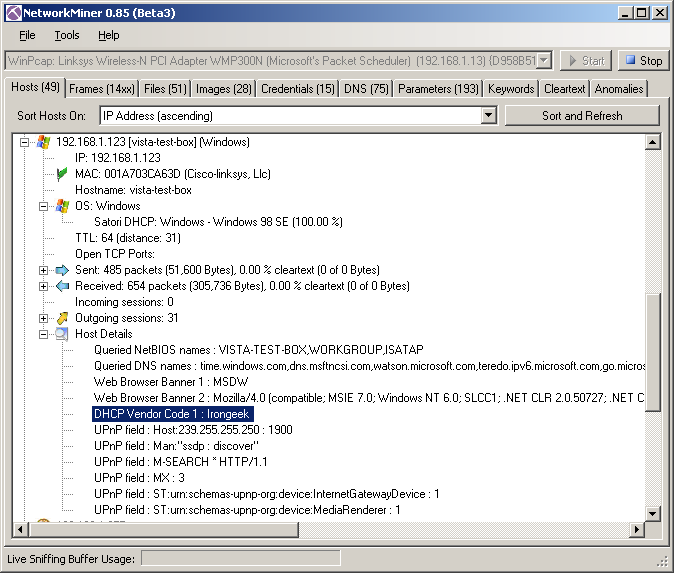Click the yellow arrow icon for Outgoing sessions
The height and width of the screenshot is (573, 674).
pyautogui.click(x=62, y=318)
